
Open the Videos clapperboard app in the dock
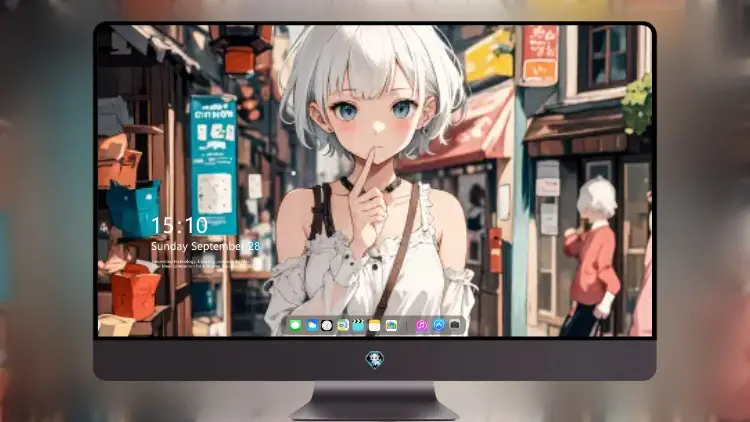[358, 325]
